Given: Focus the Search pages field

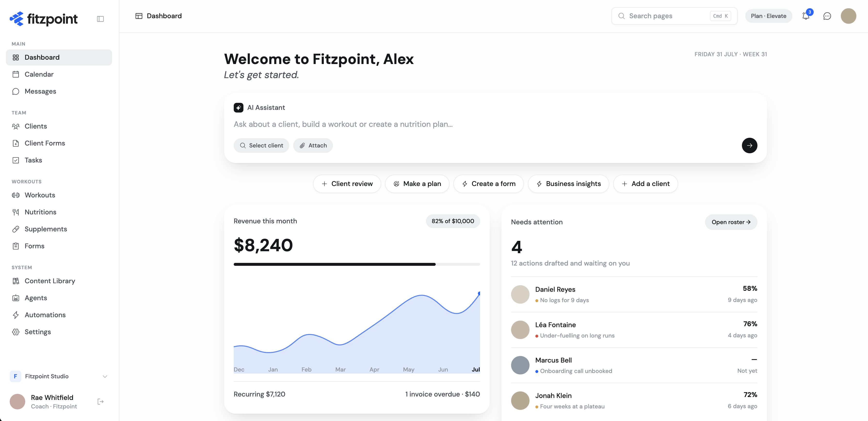Looking at the screenshot, I should (674, 16).
